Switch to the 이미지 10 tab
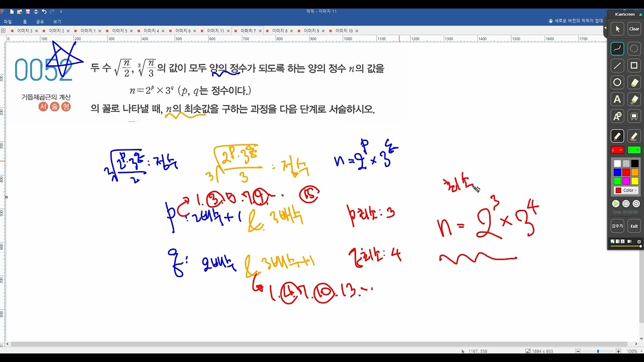 pyautogui.click(x=344, y=31)
